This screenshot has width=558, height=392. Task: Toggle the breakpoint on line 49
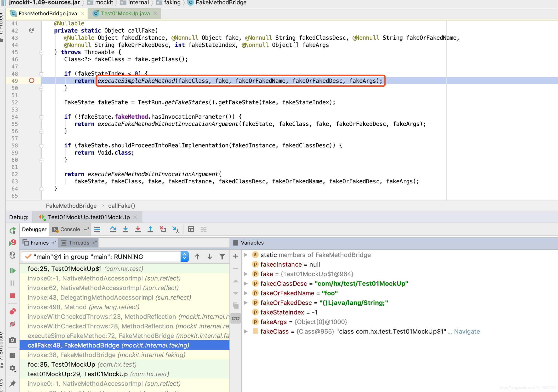click(x=32, y=81)
